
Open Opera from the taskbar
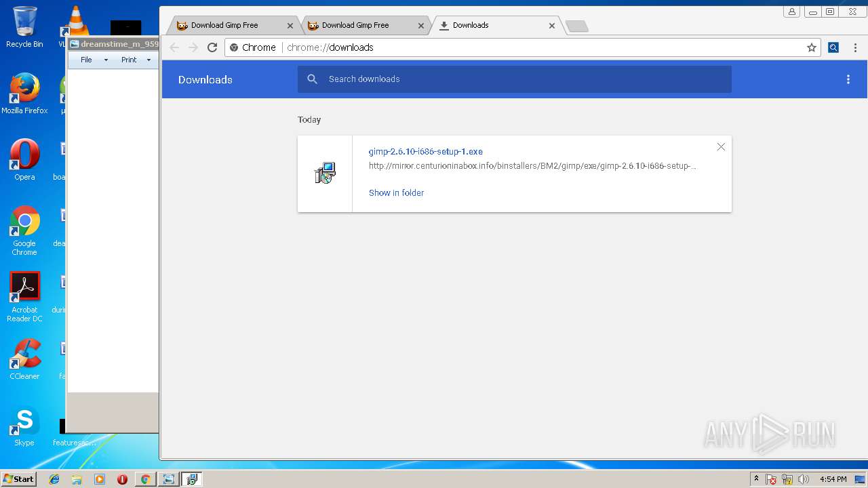122,479
